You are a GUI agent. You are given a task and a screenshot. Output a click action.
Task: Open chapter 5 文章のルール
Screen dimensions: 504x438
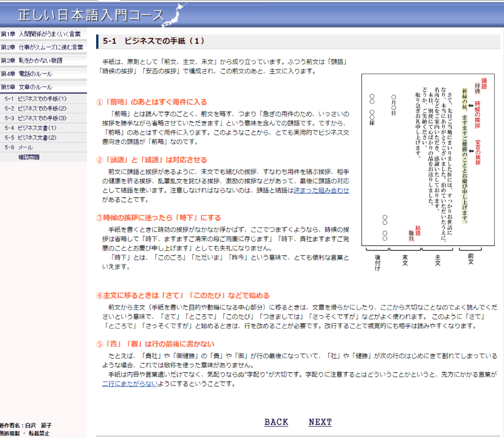(x=27, y=87)
